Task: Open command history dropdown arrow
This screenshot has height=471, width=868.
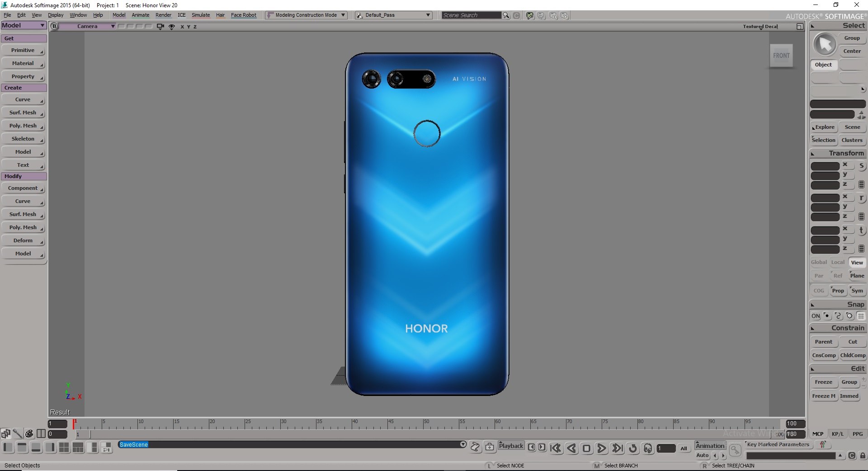Action: (x=463, y=444)
